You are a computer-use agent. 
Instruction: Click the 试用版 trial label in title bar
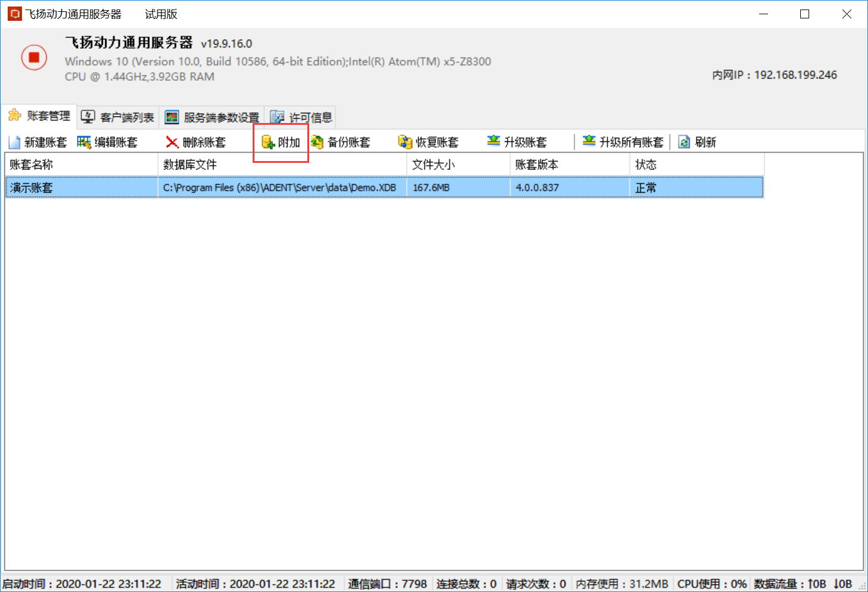pos(161,14)
